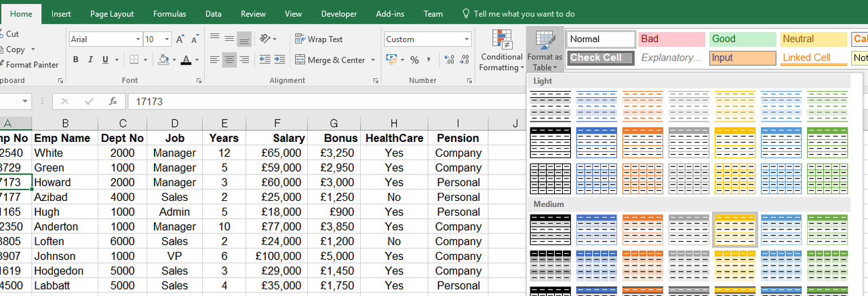Viewport: 868px width, 296px height.
Task: Open Conditional Formatting menu
Action: [501, 50]
